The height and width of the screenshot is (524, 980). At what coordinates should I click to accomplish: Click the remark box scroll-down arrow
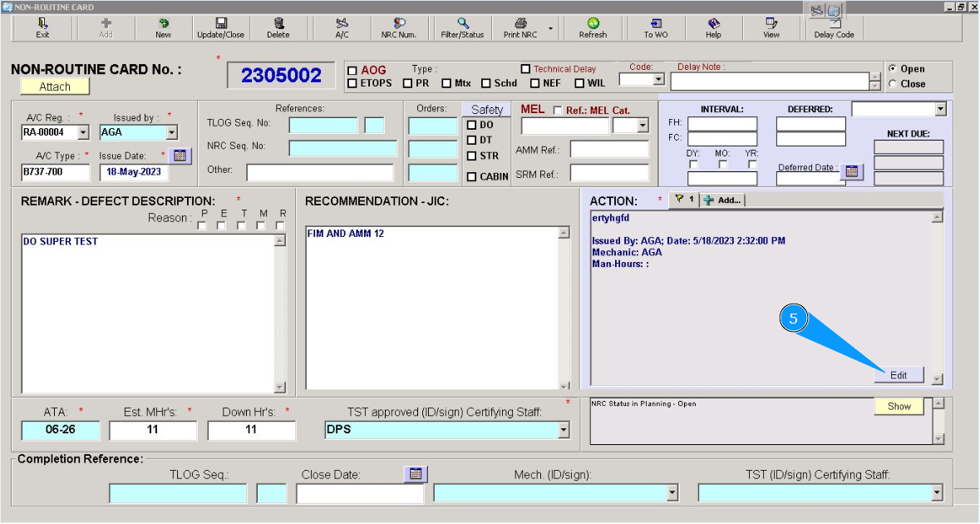280,387
